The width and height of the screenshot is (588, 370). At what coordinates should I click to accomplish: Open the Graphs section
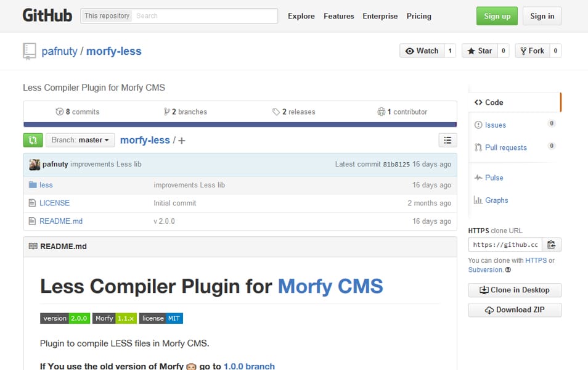pyautogui.click(x=496, y=200)
